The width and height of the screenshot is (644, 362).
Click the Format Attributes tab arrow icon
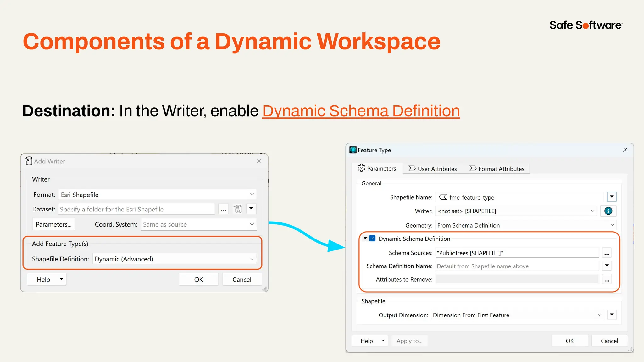(x=473, y=169)
